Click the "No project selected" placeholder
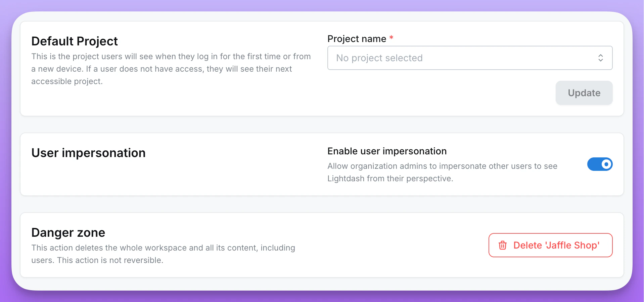This screenshot has height=302, width=644. tap(379, 58)
